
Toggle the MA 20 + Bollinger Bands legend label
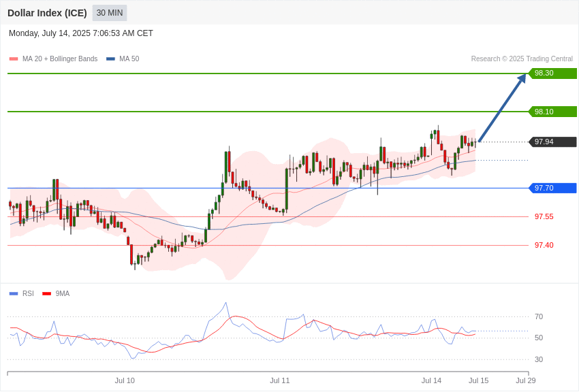pos(60,59)
